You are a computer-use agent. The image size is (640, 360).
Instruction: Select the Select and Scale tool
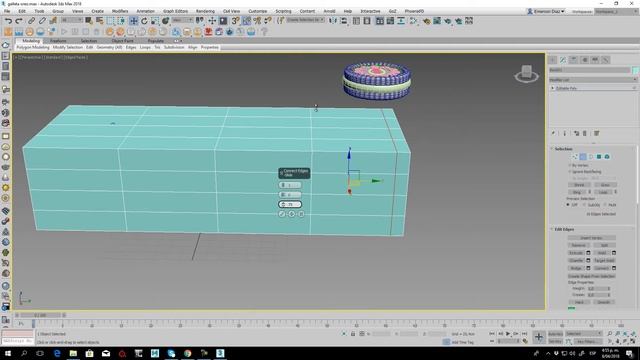(155, 21)
